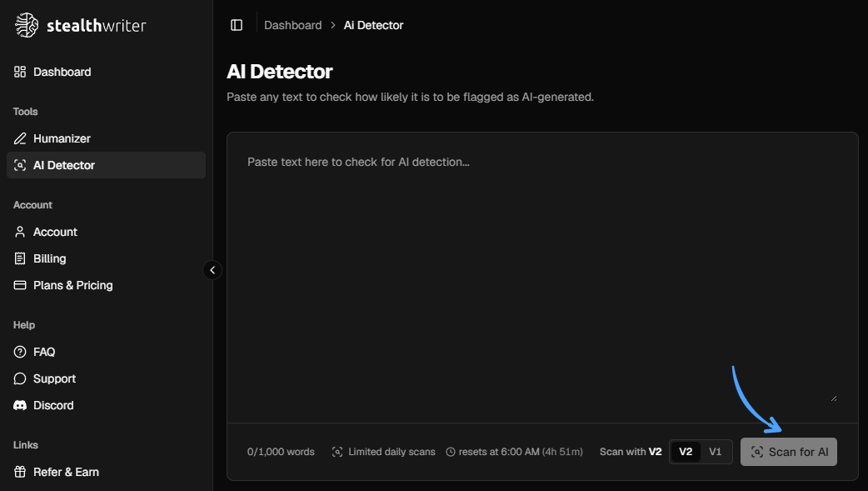Select the V2 scan version

[x=686, y=452]
